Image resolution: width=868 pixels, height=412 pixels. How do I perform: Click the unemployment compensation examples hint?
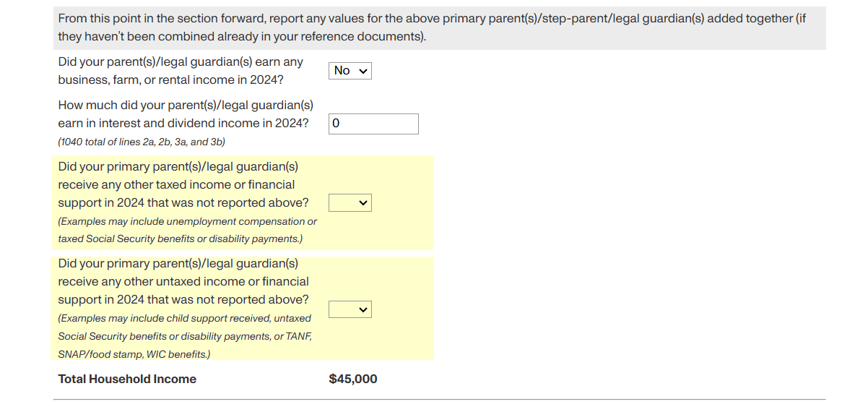click(x=188, y=221)
